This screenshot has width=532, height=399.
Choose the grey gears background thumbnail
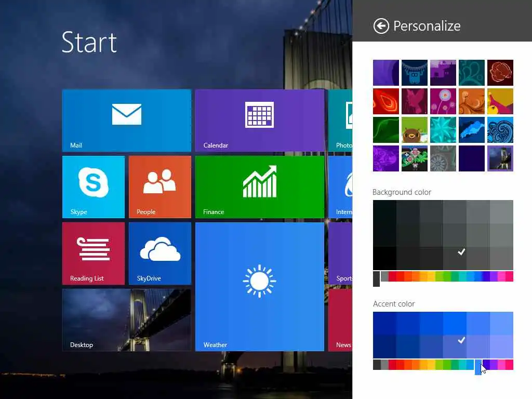443,158
